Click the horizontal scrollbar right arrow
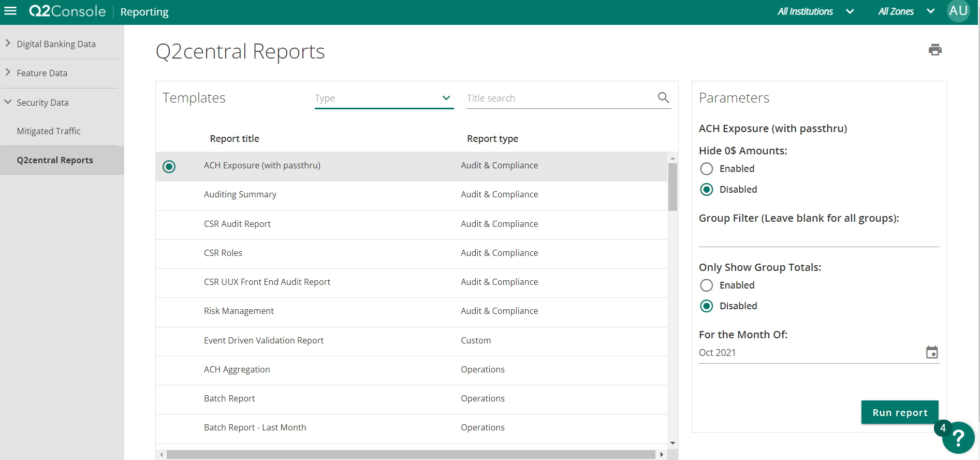 (x=661, y=454)
